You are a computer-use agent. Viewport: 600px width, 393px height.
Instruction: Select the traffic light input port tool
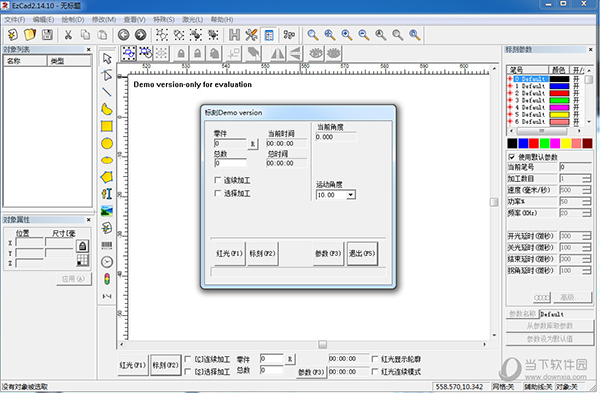click(x=107, y=279)
